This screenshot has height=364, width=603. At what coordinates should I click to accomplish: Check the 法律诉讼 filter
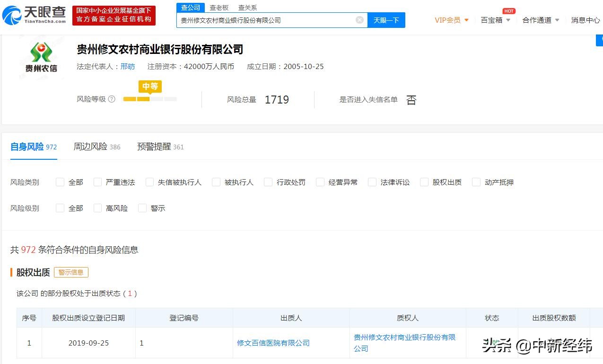372,182
